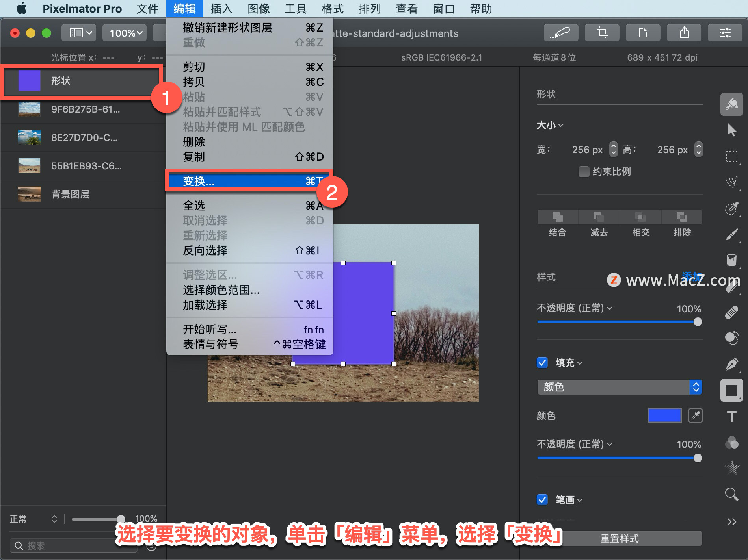Viewport: 748px width, 560px height.
Task: Select the Pen tool
Action: [x=731, y=364]
